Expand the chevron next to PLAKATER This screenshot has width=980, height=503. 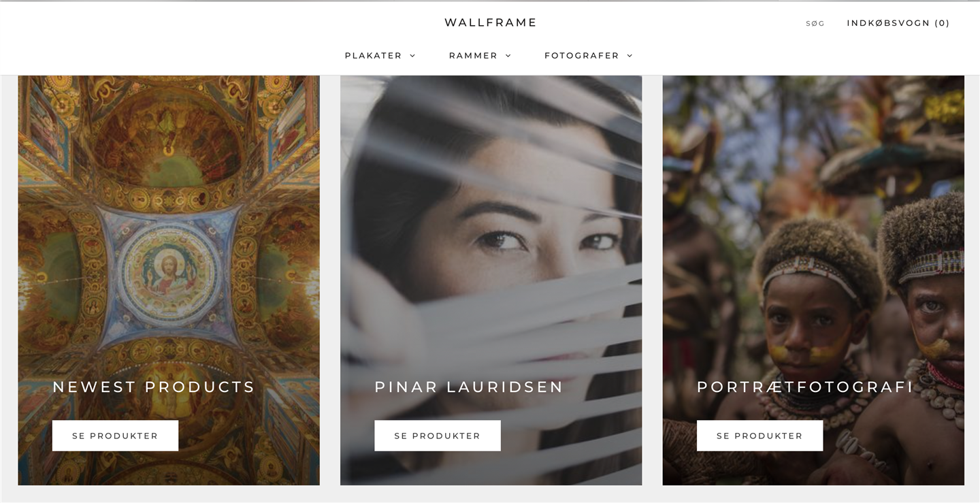(x=412, y=56)
